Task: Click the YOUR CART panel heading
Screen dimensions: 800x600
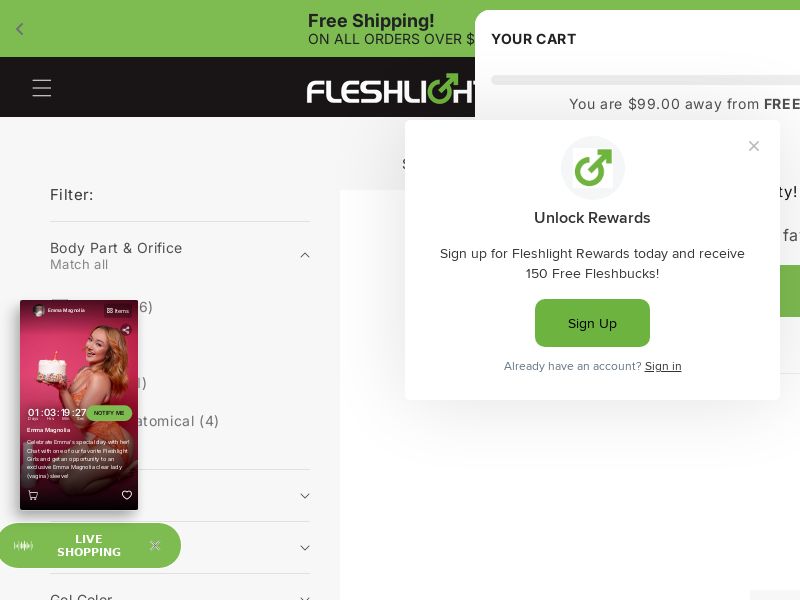Action: (x=534, y=39)
